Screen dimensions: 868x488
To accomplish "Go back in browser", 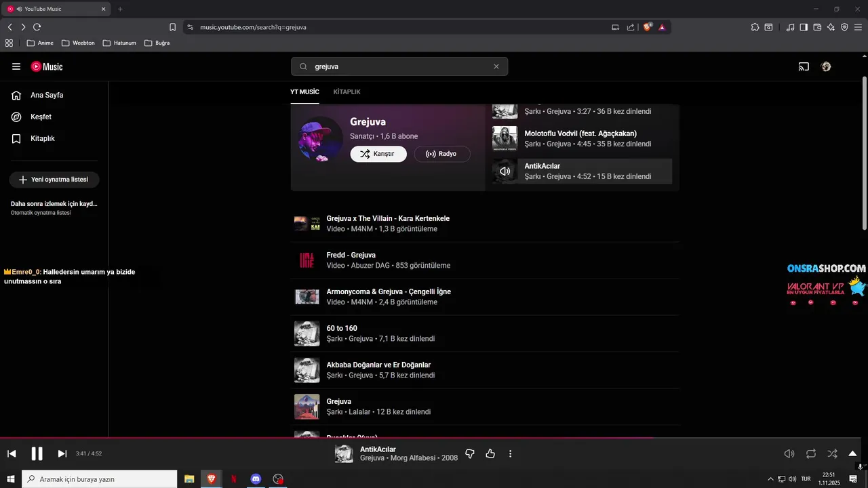I will point(10,27).
